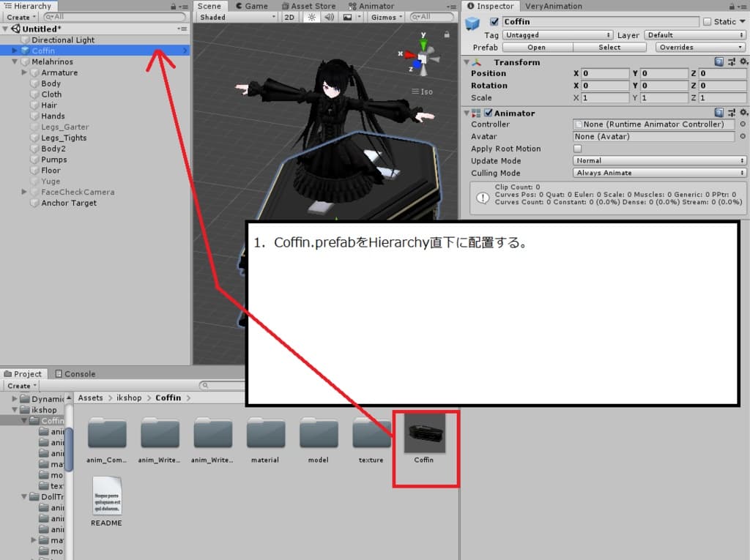Open the Tag Untagged dropdown

[x=557, y=35]
